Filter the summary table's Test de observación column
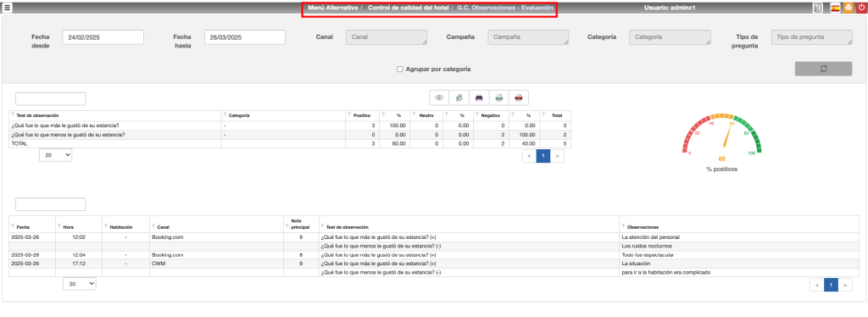Screen dimensions: 868x317 (x=13, y=114)
